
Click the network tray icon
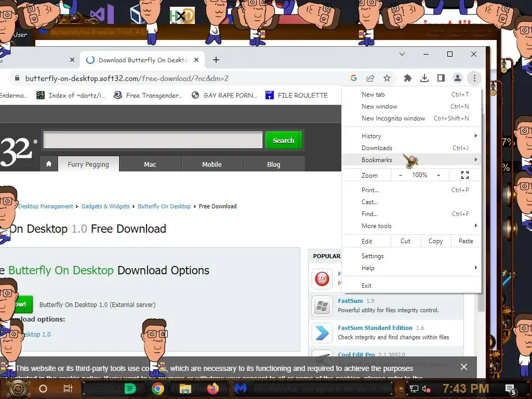(x=414, y=389)
